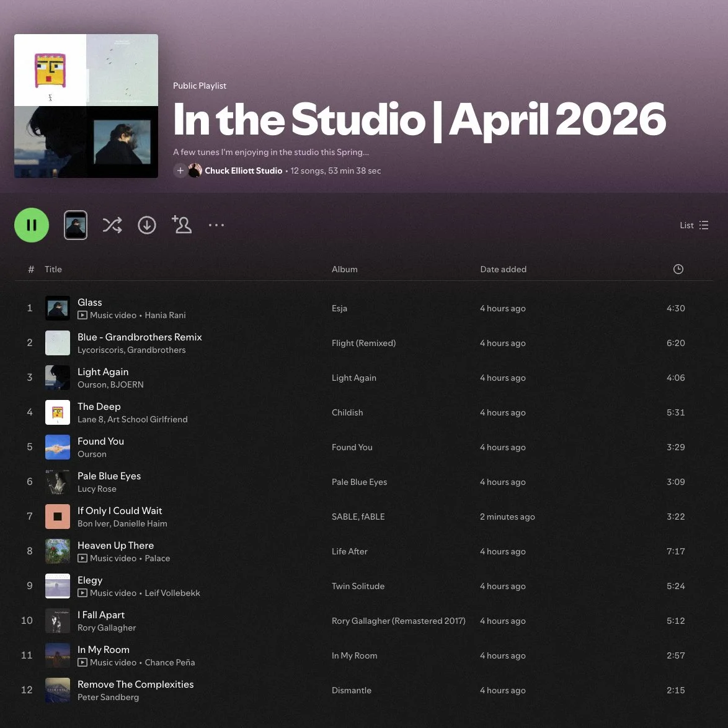Select the track title I Fall Apart
Image resolution: width=728 pixels, height=728 pixels.
101,615
